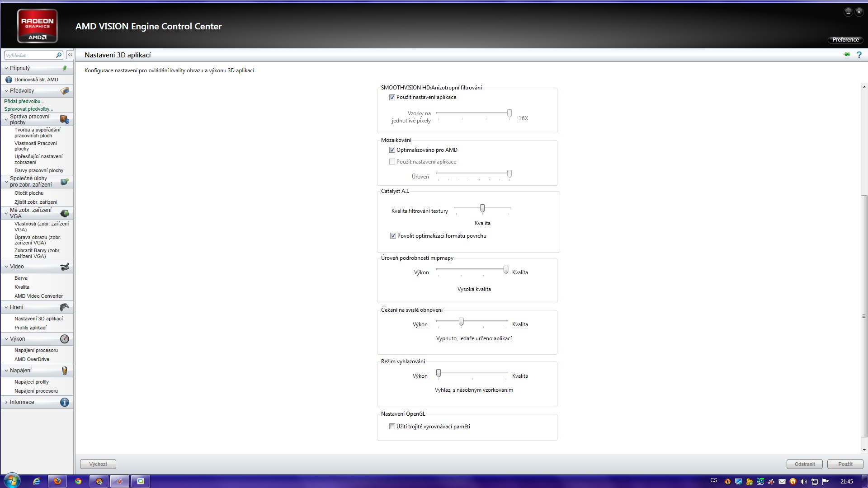Open AMD OverDrive in sidebar
Image resolution: width=868 pixels, height=488 pixels.
click(x=32, y=359)
